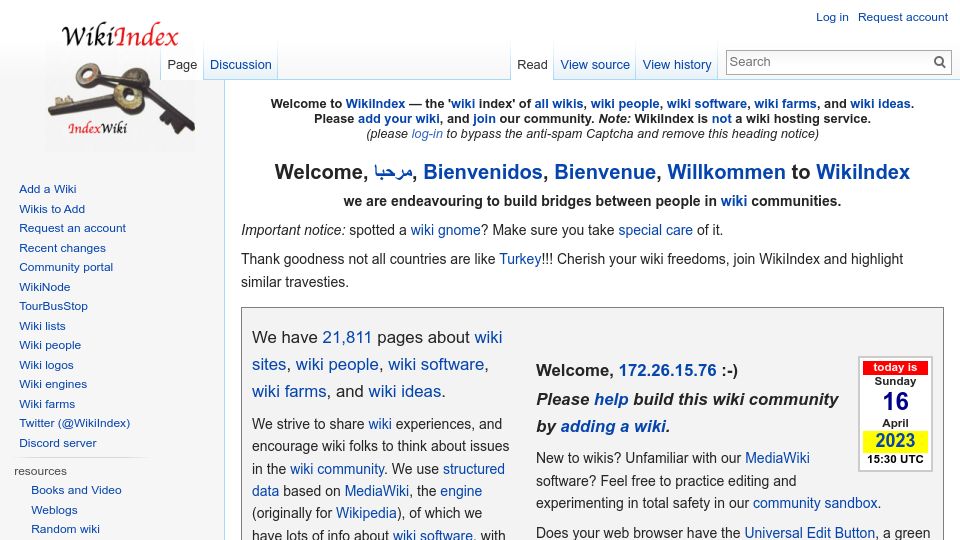Click the 'wiki gnome' link
Viewport: 960px width, 540px height.
(x=445, y=230)
